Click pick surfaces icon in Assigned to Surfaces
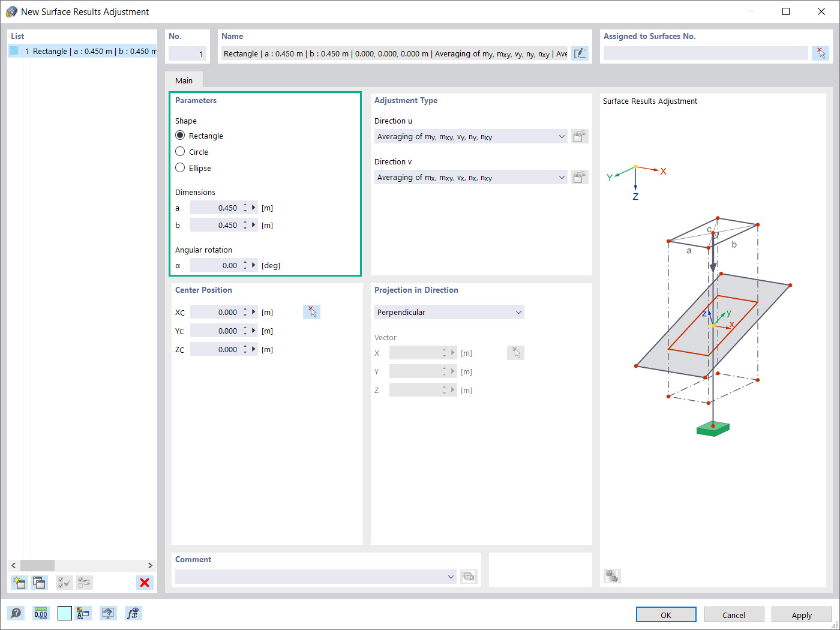The height and width of the screenshot is (630, 840). [820, 53]
